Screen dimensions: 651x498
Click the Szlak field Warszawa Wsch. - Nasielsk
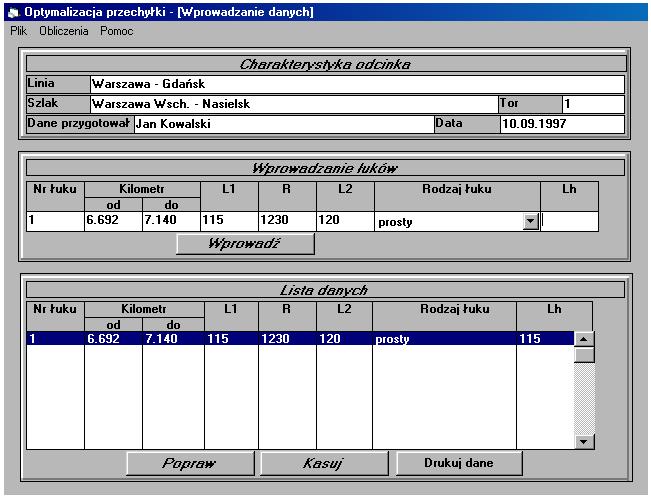click(294, 104)
